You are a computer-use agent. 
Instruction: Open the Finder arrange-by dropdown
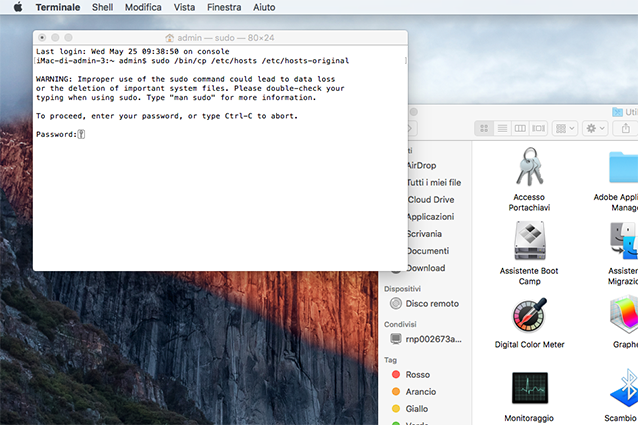click(x=565, y=129)
